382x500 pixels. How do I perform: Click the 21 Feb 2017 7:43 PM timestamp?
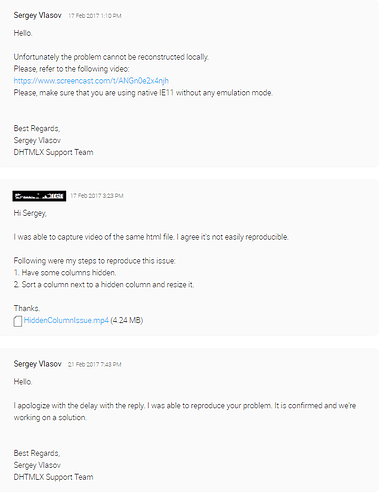pyautogui.click(x=95, y=364)
